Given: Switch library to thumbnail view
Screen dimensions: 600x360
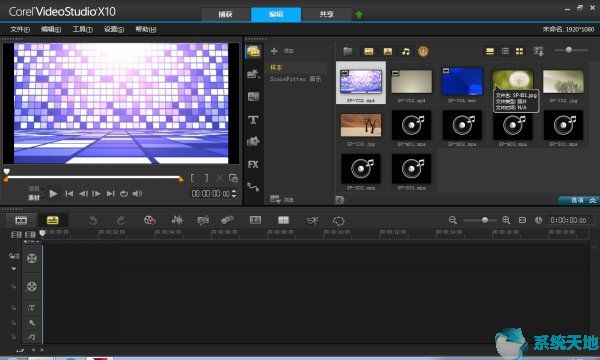Looking at the screenshot, I should 519,51.
